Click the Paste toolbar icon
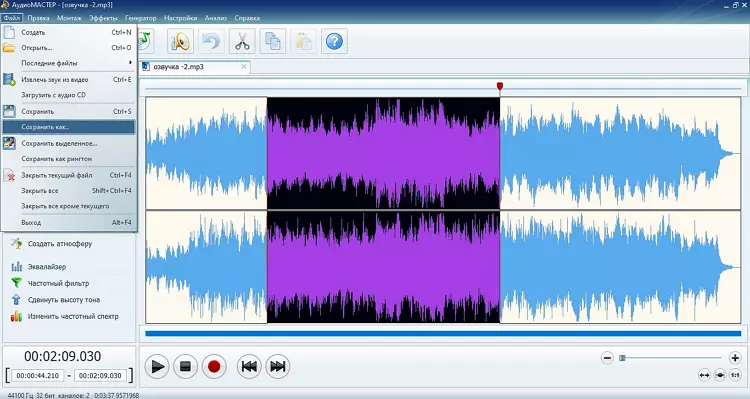 coord(303,41)
